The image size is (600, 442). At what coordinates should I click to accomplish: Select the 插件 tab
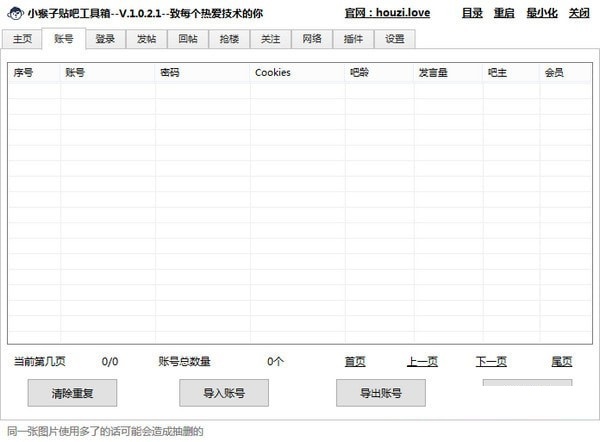click(x=353, y=39)
